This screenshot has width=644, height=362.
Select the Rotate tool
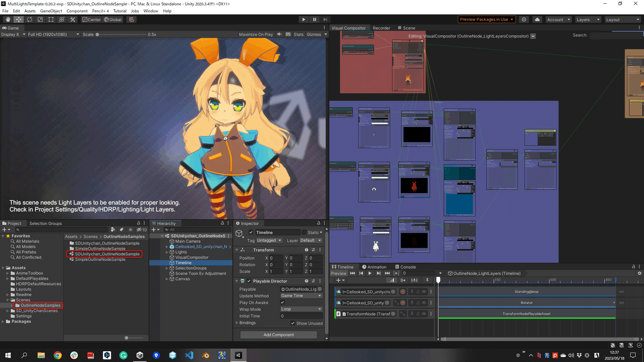(30, 19)
